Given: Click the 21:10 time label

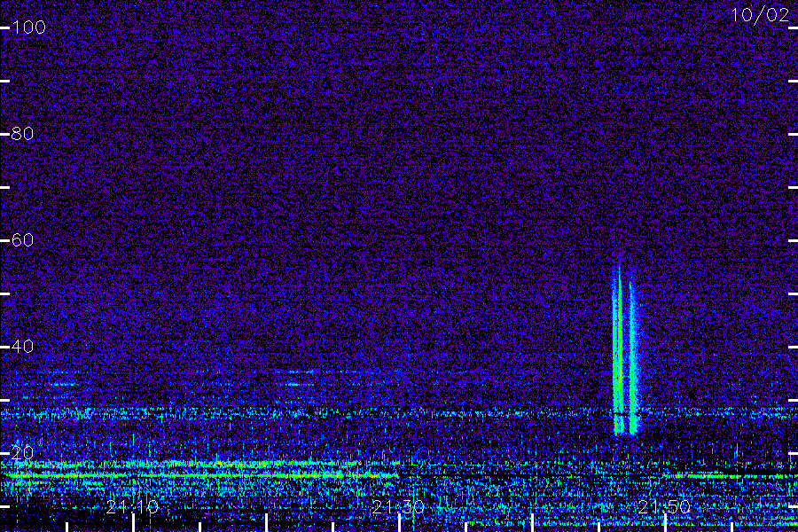Looking at the screenshot, I should pyautogui.click(x=132, y=507).
